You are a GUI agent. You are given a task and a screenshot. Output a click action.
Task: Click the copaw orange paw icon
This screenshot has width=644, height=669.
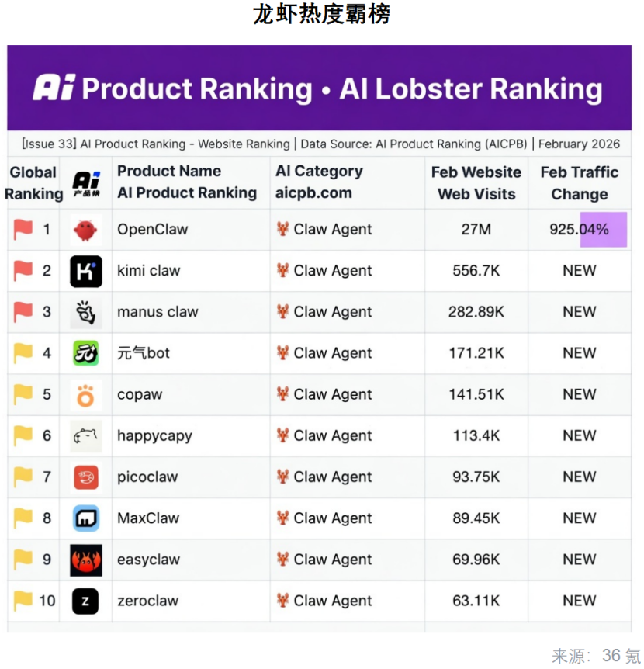86,395
